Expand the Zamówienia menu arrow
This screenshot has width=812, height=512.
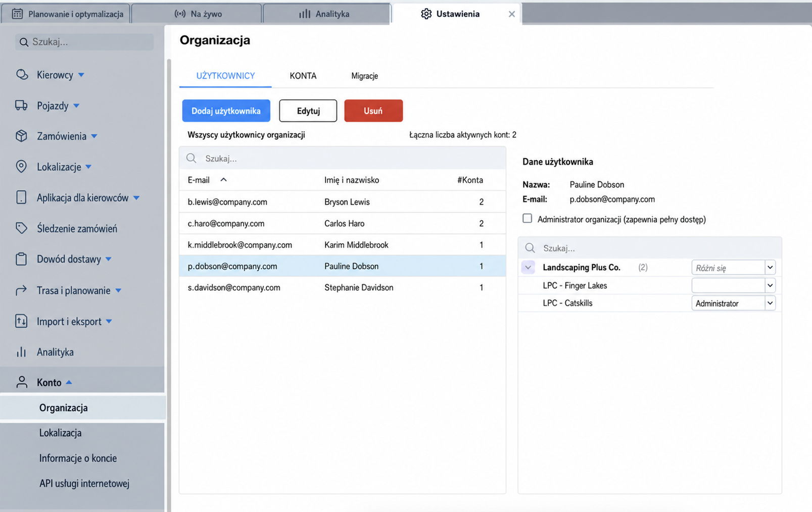(94, 136)
